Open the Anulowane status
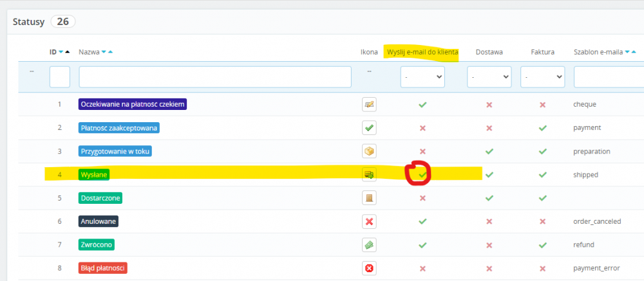 pos(99,221)
